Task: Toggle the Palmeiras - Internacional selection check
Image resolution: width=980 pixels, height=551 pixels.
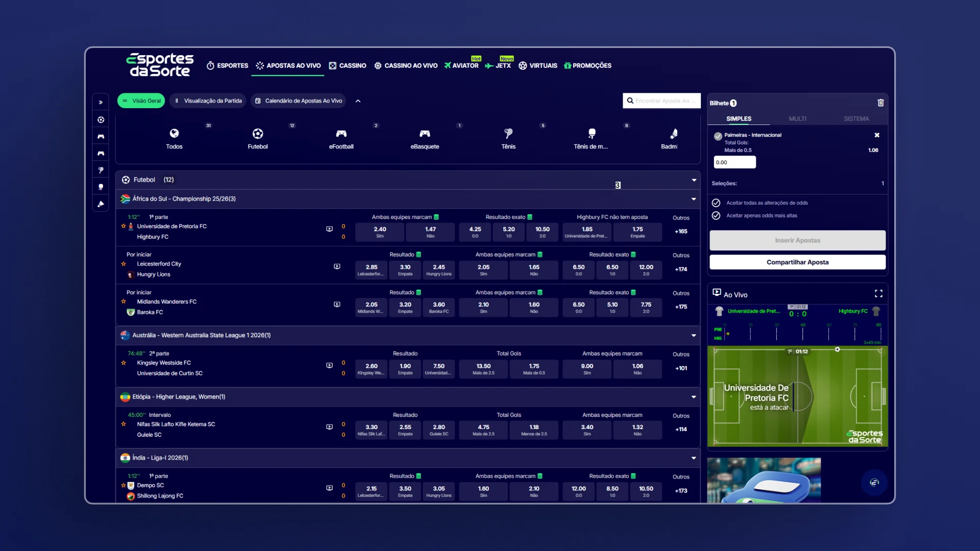Action: pos(718,136)
